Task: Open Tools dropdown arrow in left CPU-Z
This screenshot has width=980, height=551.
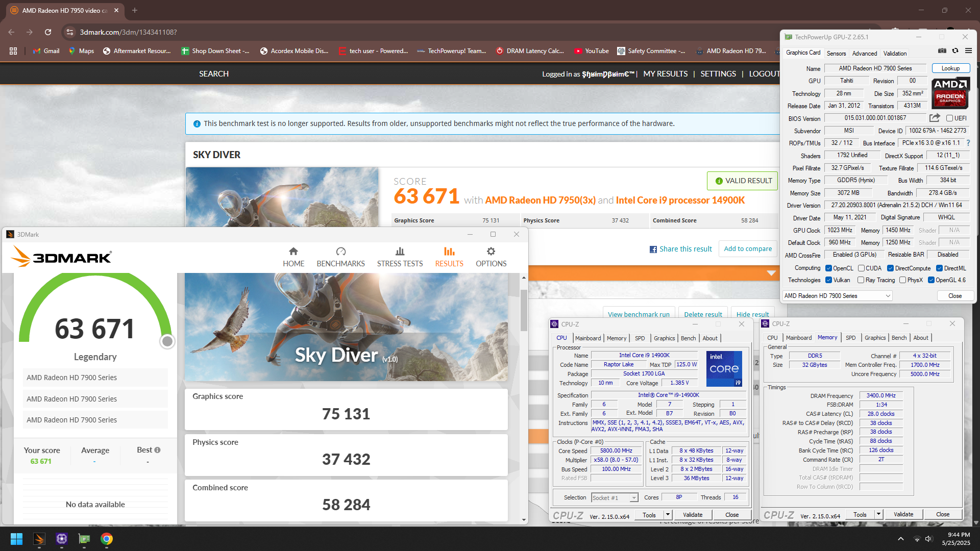Action: (x=668, y=515)
